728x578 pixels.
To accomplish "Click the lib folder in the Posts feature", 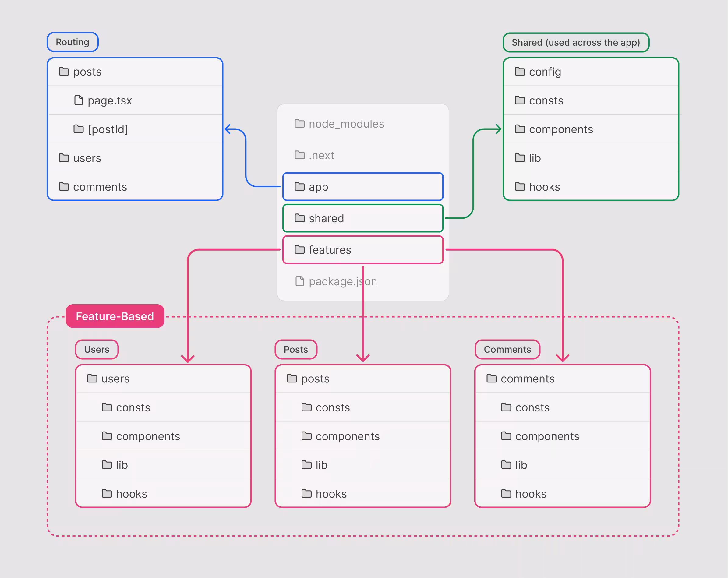I will point(321,465).
